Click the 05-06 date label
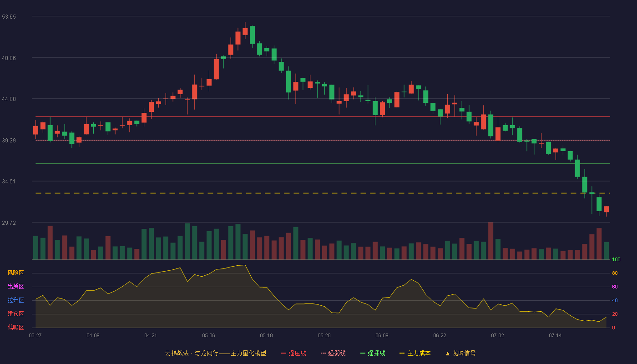 coord(208,335)
